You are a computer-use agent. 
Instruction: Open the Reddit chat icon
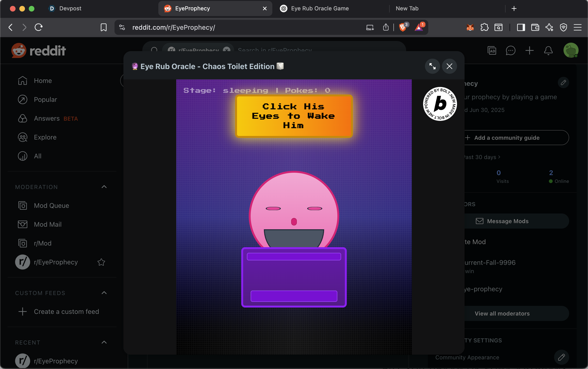[510, 50]
